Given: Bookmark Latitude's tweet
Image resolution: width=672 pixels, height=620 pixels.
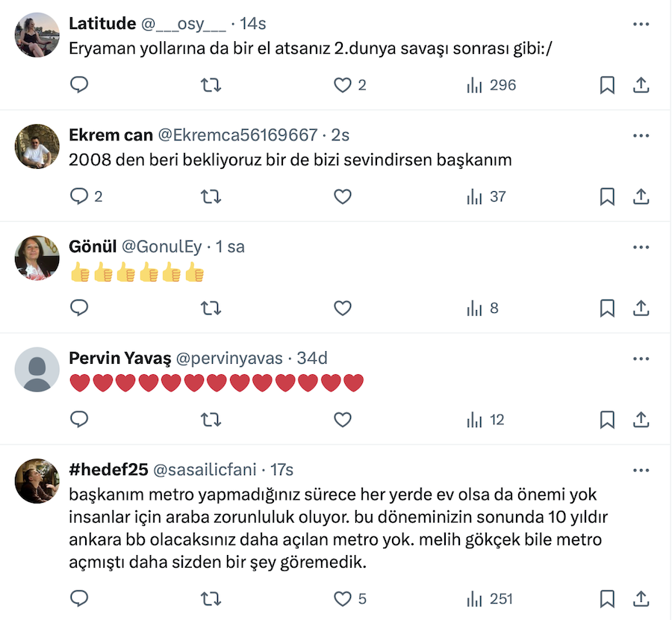Looking at the screenshot, I should click(x=607, y=85).
